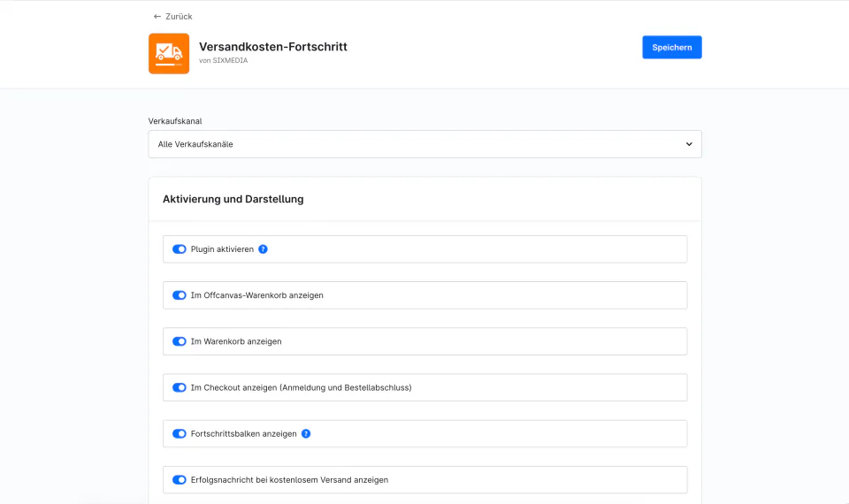The height and width of the screenshot is (504, 849).
Task: Click the orange Versandkosten-Fortschritt plugin logo
Action: pos(169,54)
